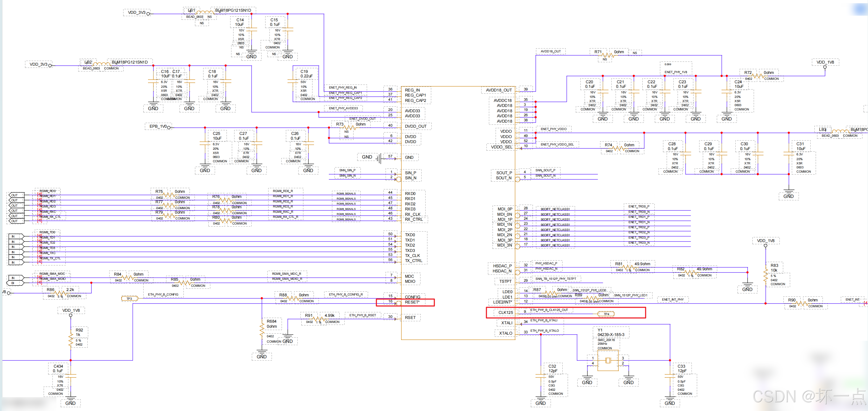Click the LB1 ferrite bead inductor symbol
Image resolution: width=868 pixels, height=411 pixels.
[205, 13]
